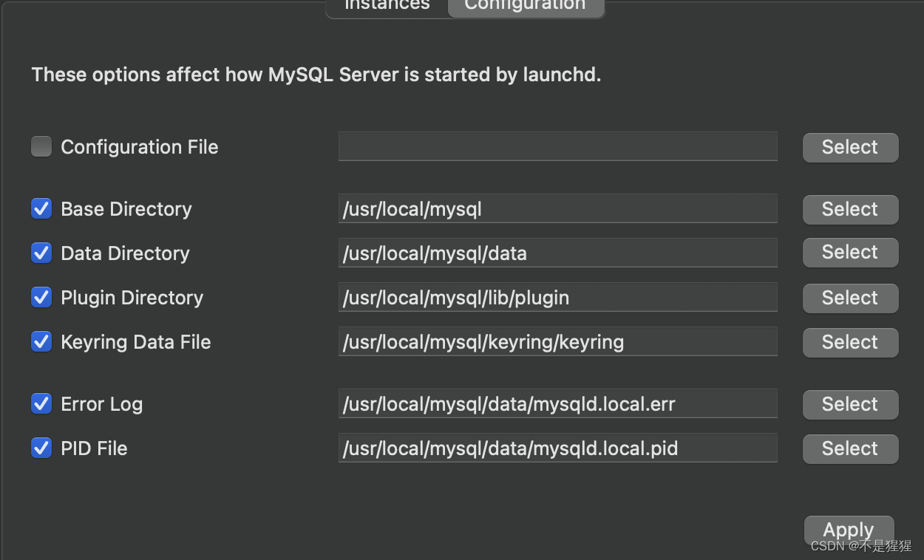Disable the Base Directory checkbox

coord(41,208)
